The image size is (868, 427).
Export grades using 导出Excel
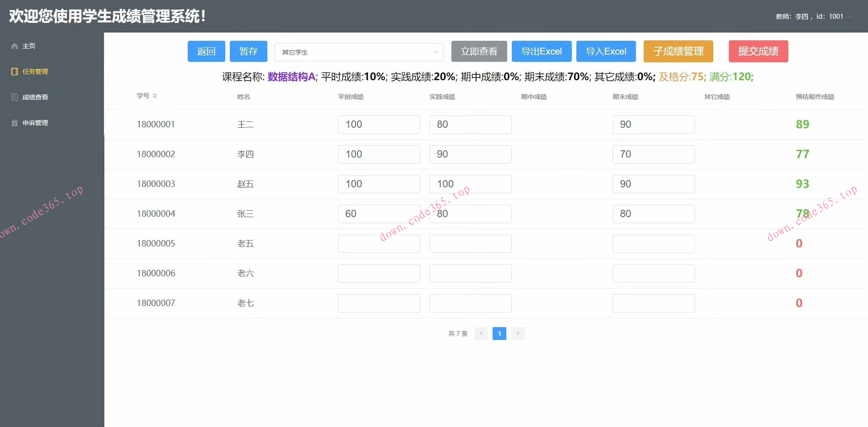pos(542,51)
